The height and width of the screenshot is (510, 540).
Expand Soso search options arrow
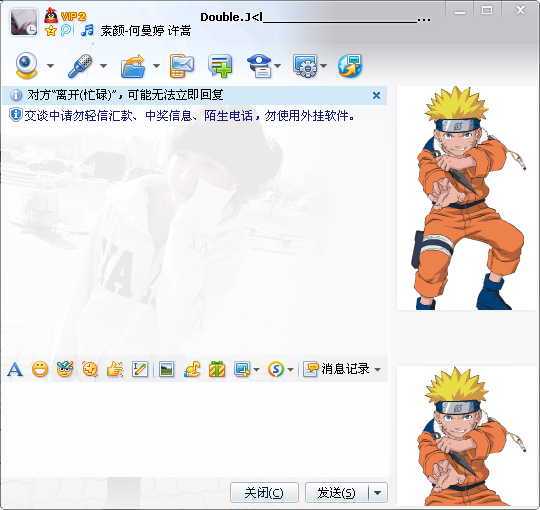coord(290,370)
